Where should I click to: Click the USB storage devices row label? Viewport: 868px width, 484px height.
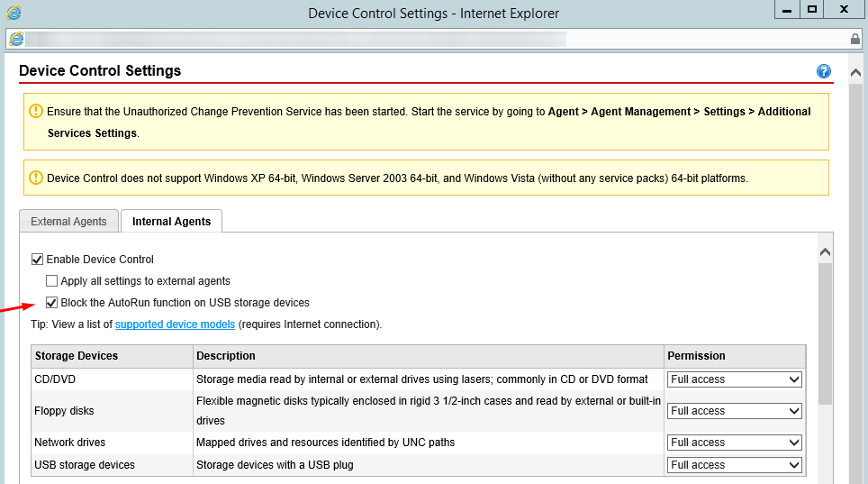(85, 464)
